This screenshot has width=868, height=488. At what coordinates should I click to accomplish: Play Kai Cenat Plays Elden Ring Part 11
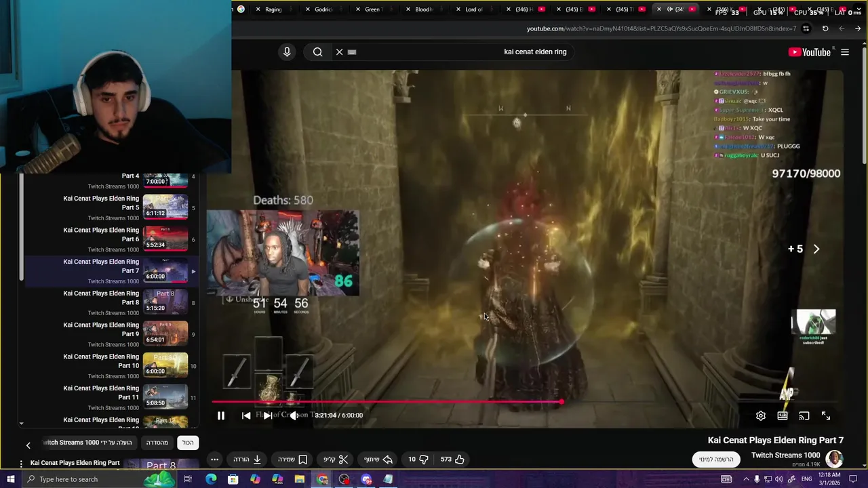point(108,397)
